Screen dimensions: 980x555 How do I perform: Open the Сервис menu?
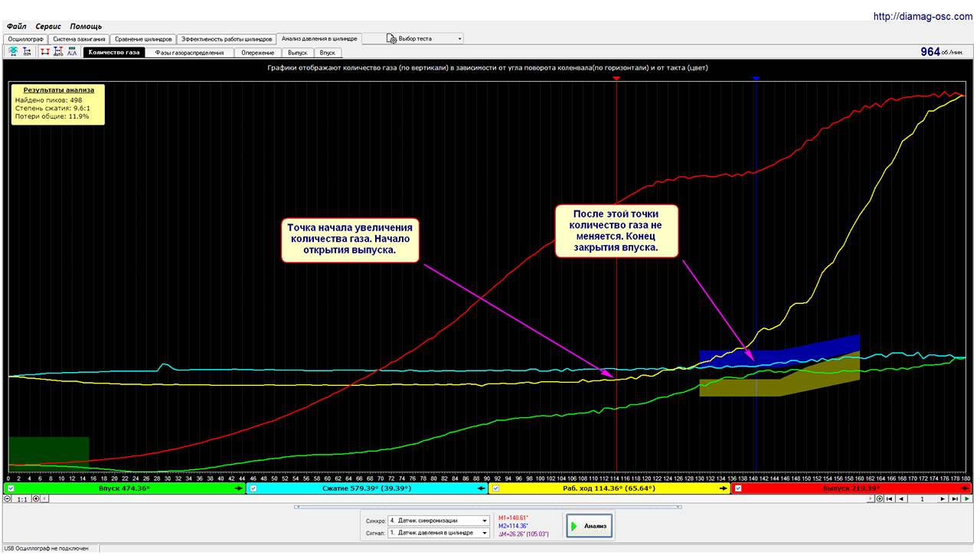[x=48, y=26]
